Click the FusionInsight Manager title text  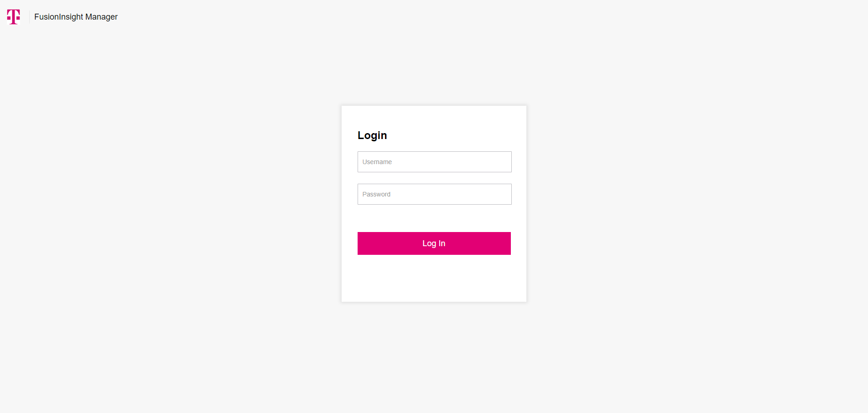coord(76,17)
